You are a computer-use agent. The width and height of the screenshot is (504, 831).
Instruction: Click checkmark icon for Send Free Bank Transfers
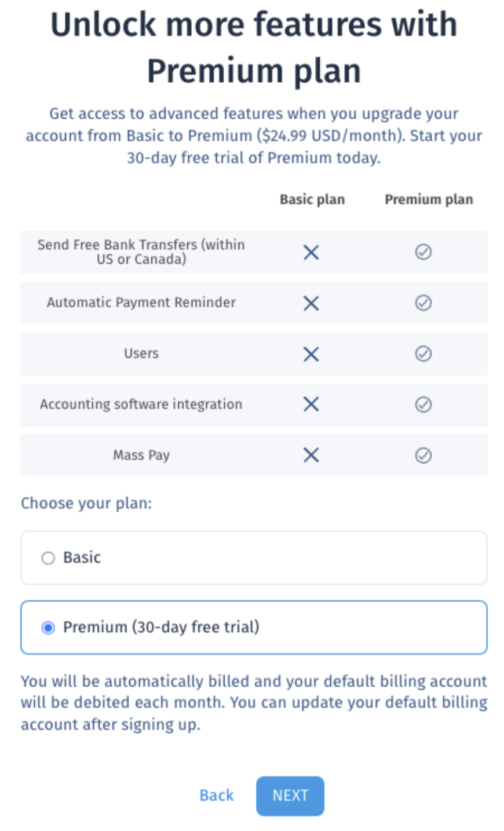click(x=423, y=252)
